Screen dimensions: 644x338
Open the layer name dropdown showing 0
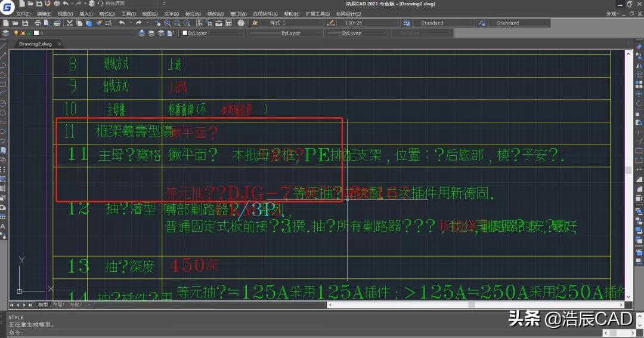[x=74, y=33]
